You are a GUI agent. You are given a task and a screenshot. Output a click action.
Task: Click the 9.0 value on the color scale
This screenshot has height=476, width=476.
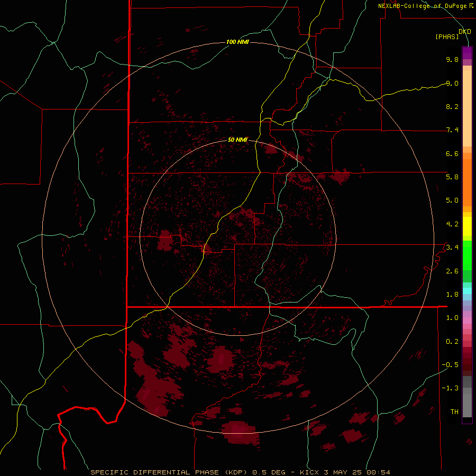click(x=452, y=83)
